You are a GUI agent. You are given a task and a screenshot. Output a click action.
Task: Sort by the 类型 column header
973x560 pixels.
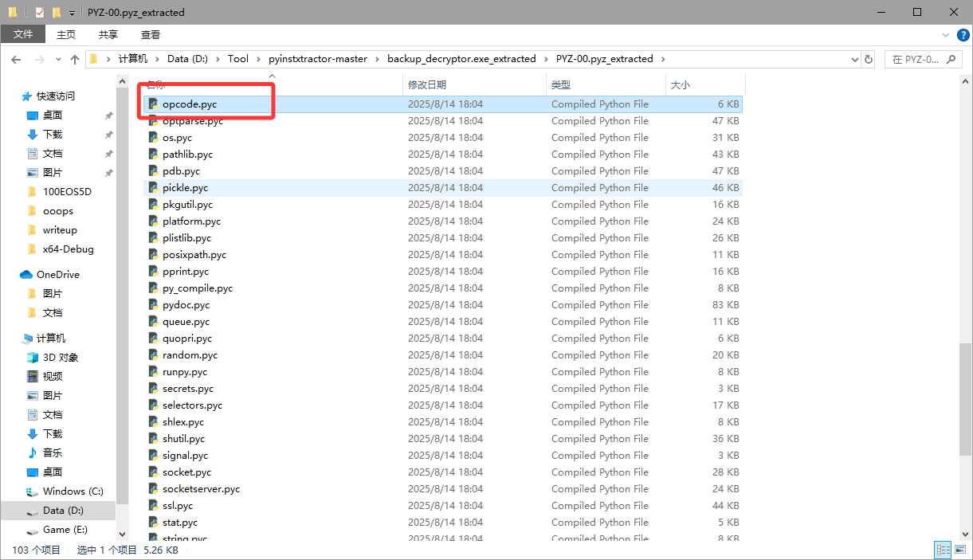(606, 84)
